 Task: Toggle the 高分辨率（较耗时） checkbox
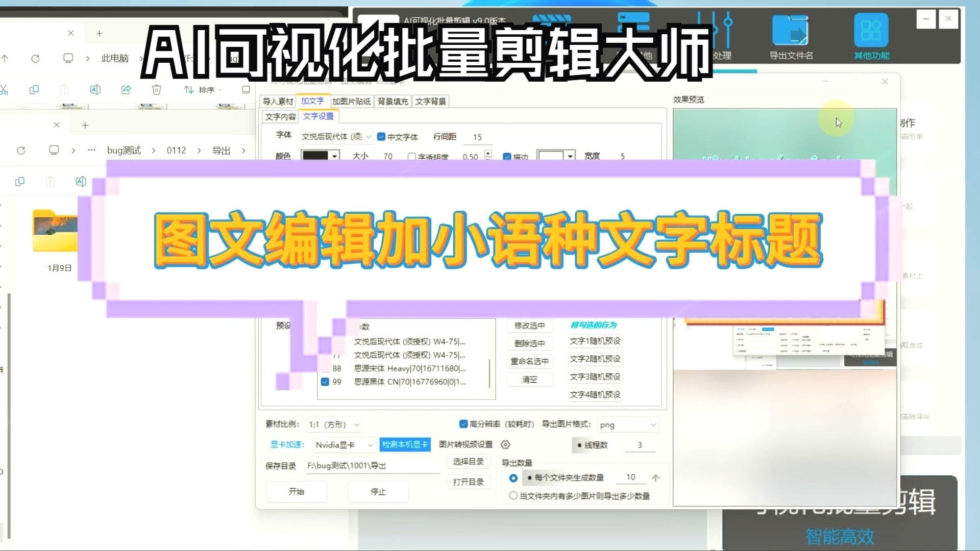pyautogui.click(x=463, y=424)
